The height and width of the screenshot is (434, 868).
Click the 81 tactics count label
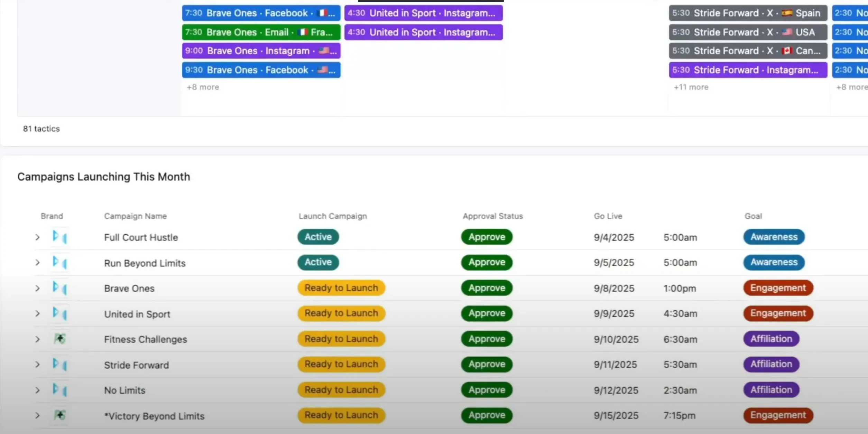41,129
